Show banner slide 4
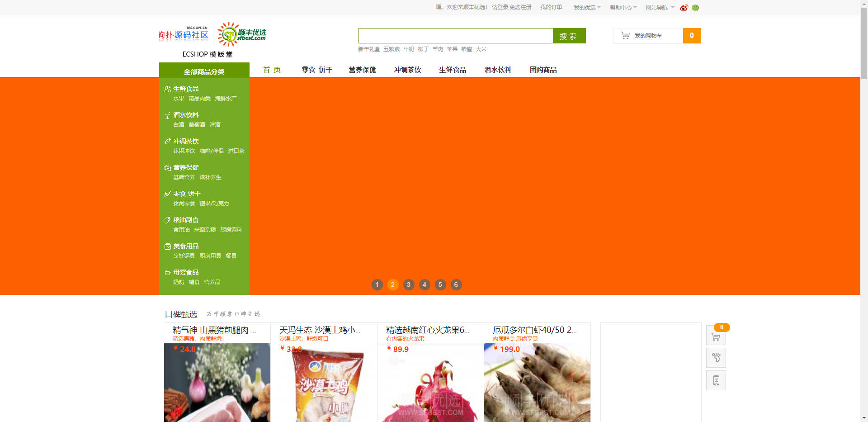868x422 pixels. click(x=425, y=284)
